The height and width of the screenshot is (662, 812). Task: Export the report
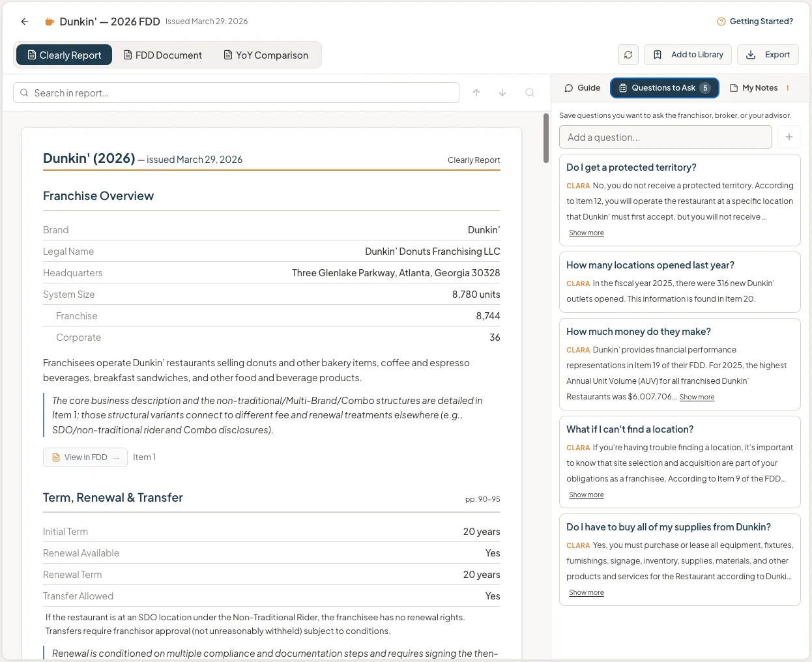coord(768,55)
